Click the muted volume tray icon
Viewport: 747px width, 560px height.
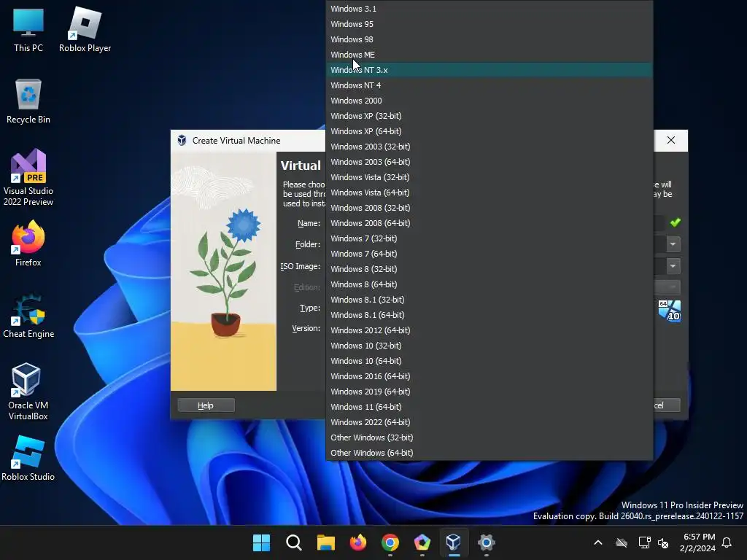[663, 542]
